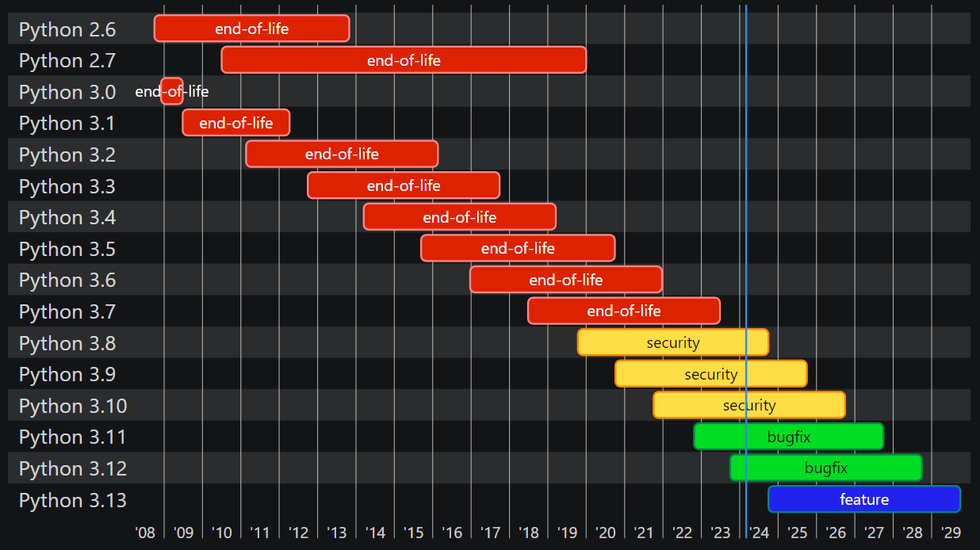980x550 pixels.
Task: Select the Python 3.3 version label
Action: [67, 186]
